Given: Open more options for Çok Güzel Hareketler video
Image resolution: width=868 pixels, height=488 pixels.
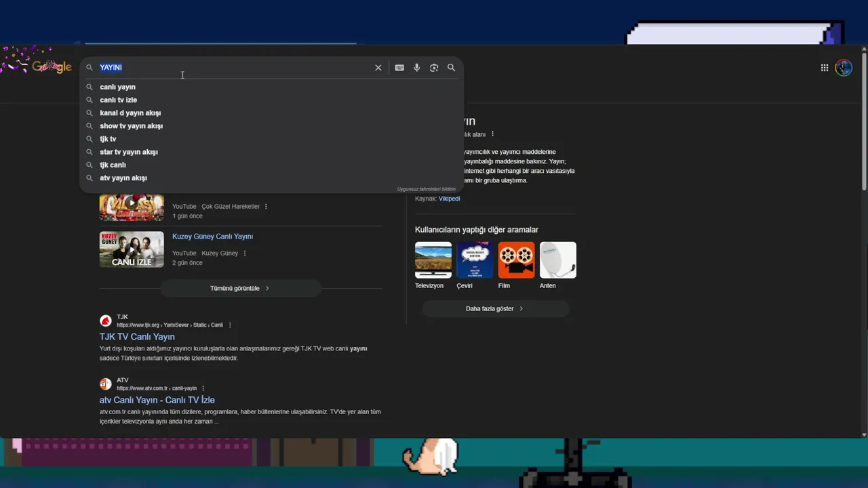Looking at the screenshot, I should click(266, 207).
